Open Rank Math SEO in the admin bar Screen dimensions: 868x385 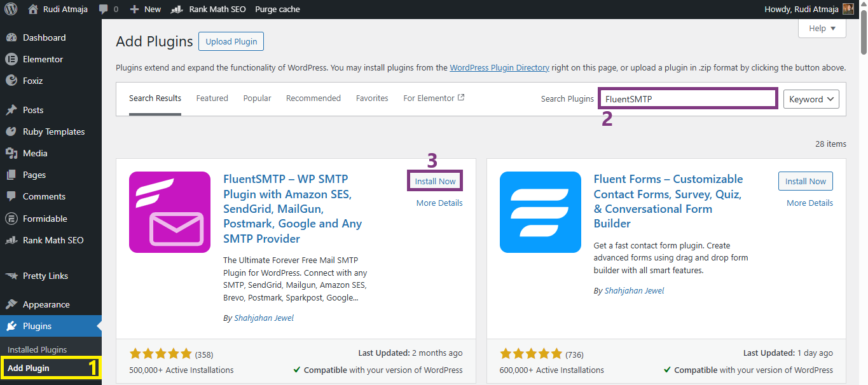(x=209, y=9)
